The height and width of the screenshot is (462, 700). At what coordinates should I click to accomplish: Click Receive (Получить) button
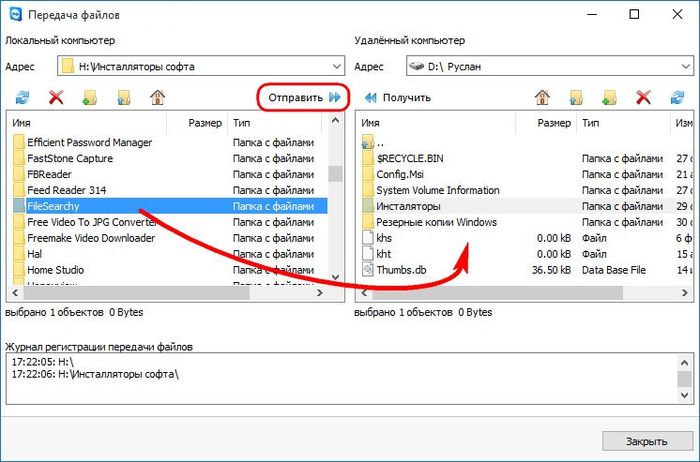tap(398, 97)
